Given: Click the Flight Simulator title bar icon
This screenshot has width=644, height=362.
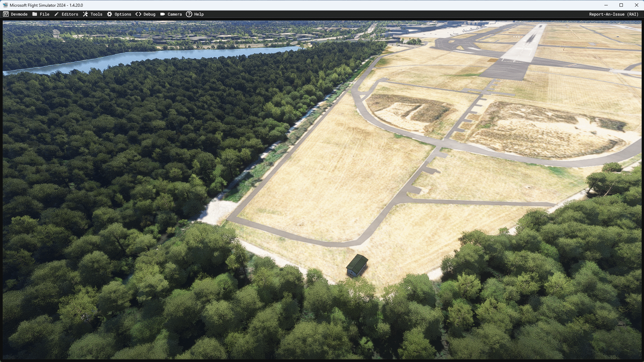Looking at the screenshot, I should pos(6,5).
